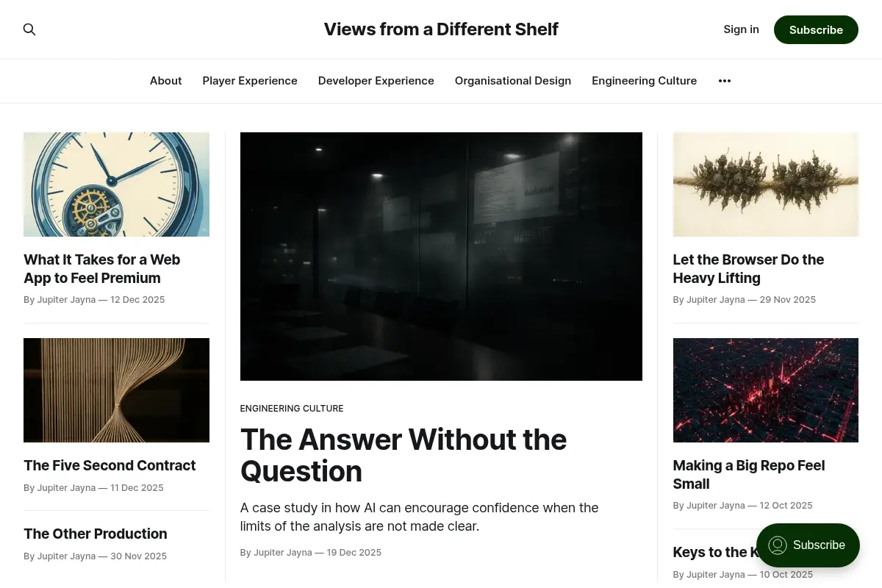Open the red glowing city grid thumbnail

[x=766, y=390]
